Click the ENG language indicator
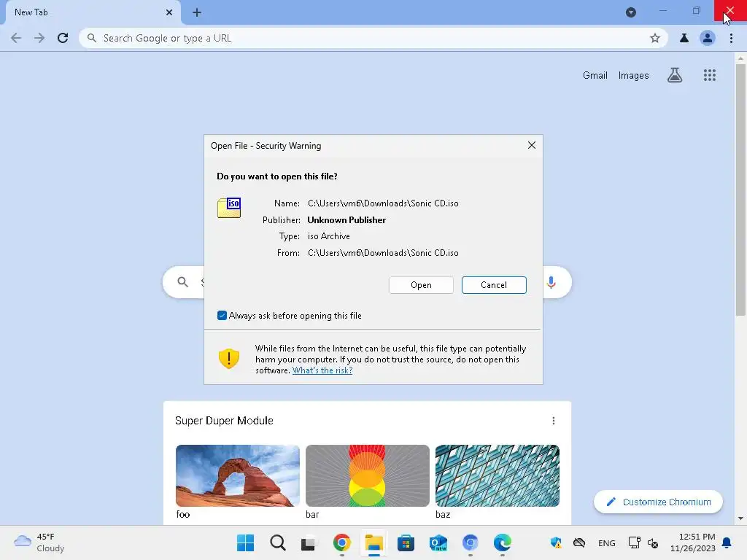 click(606, 543)
